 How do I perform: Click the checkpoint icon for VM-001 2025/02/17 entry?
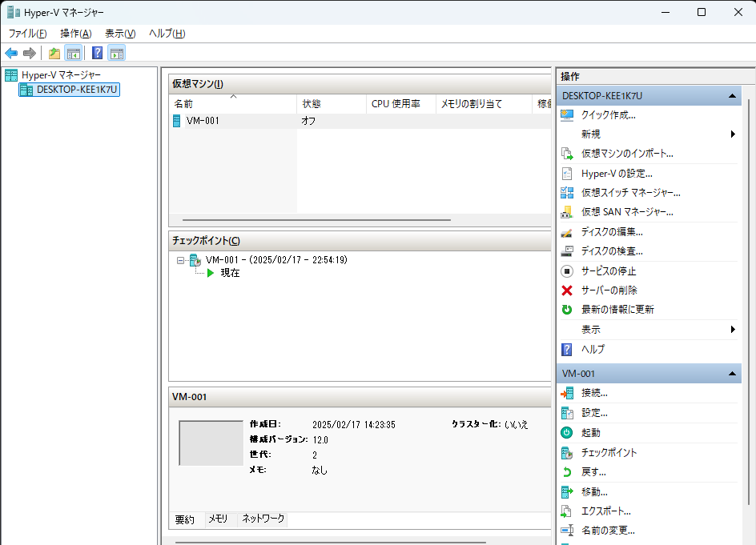195,260
